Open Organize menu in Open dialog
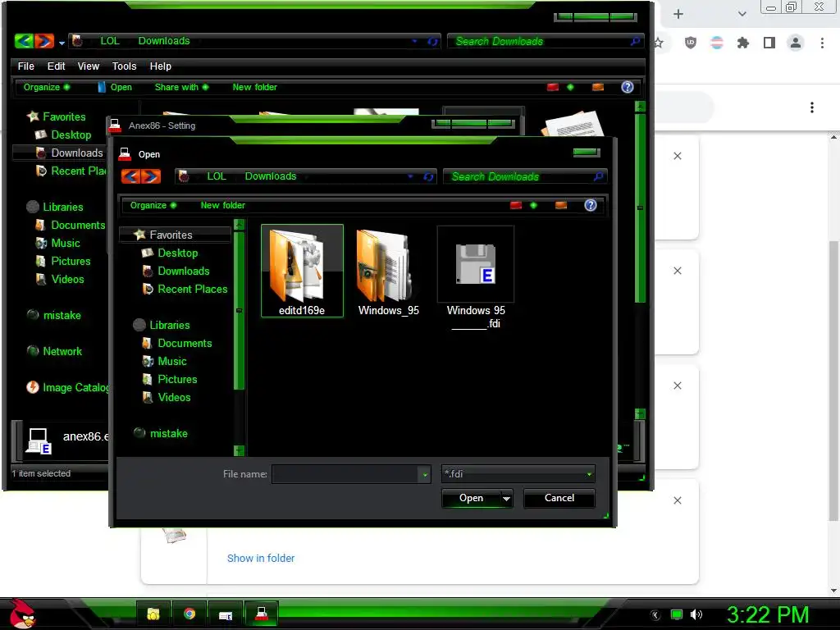 pyautogui.click(x=153, y=205)
